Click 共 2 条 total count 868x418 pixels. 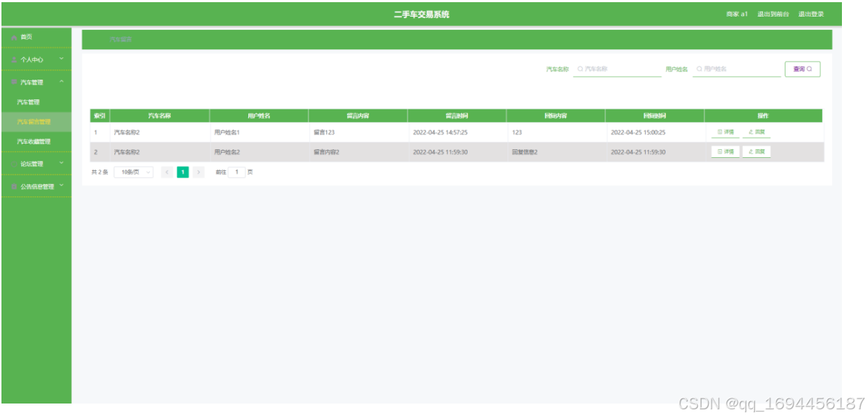coord(100,172)
